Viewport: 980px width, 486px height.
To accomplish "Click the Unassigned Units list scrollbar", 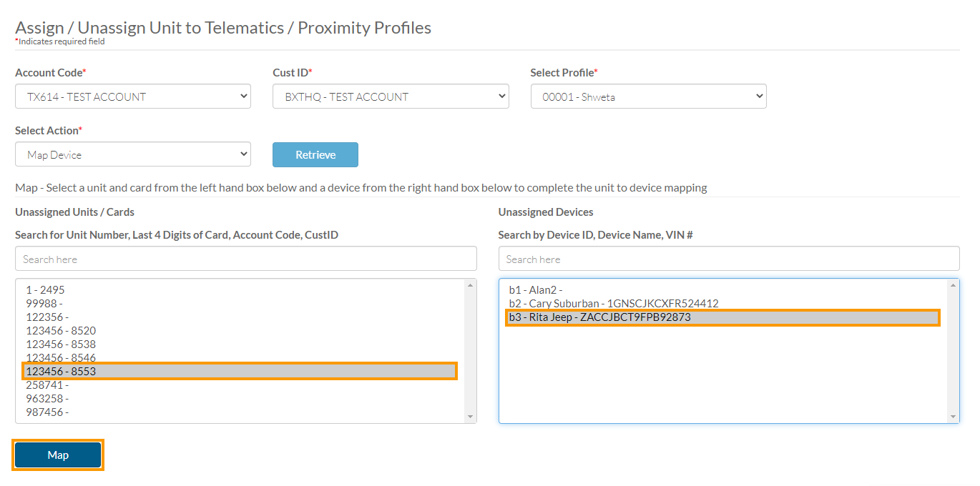I will pyautogui.click(x=471, y=350).
